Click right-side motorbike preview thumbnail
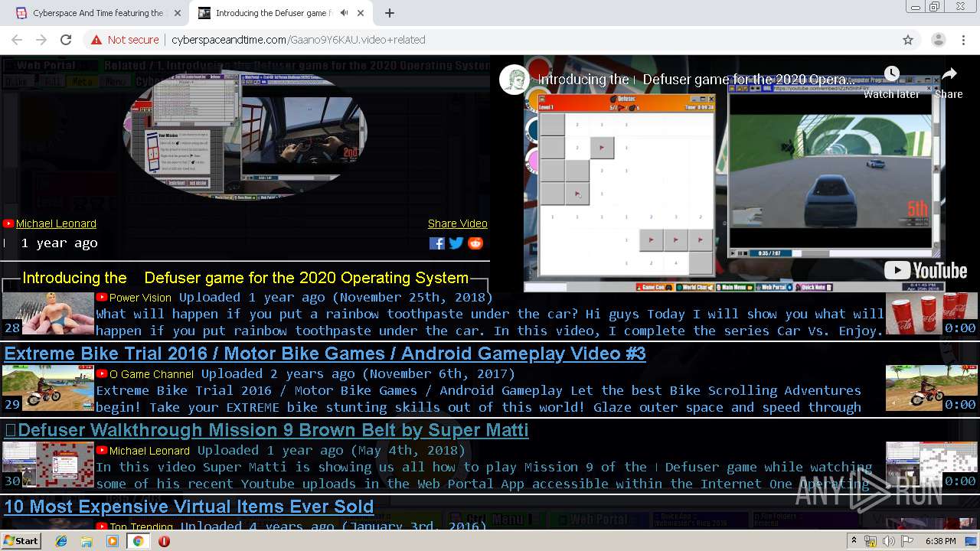Image resolution: width=980 pixels, height=551 pixels. pyautogui.click(x=932, y=388)
